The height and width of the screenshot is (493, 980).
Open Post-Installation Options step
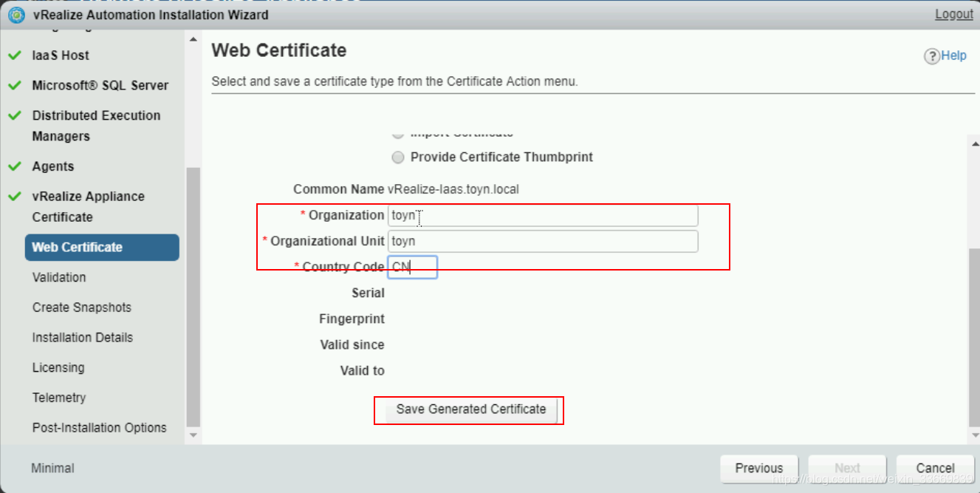click(100, 428)
